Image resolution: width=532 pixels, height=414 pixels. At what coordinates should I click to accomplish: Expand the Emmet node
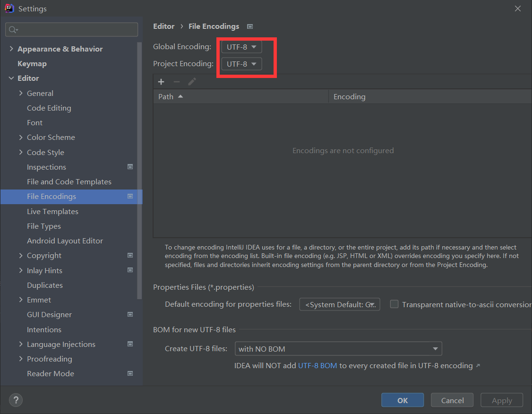pyautogui.click(x=21, y=300)
